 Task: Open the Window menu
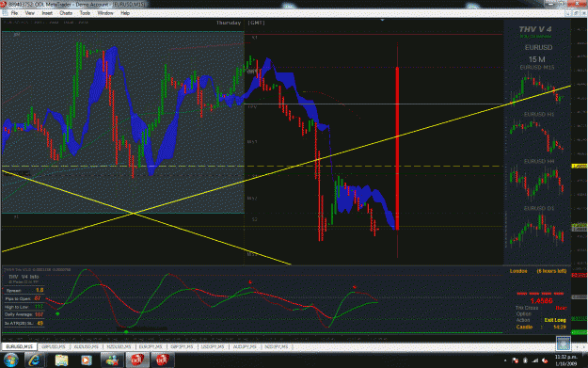105,13
